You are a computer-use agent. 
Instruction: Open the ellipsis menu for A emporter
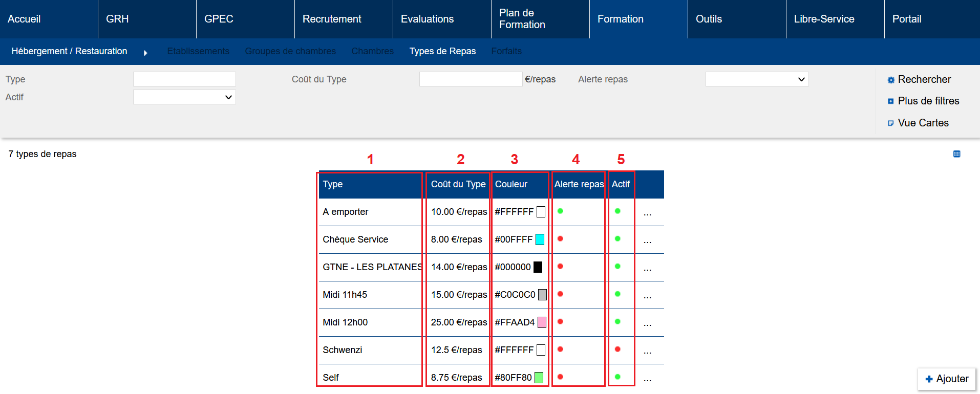(x=647, y=213)
